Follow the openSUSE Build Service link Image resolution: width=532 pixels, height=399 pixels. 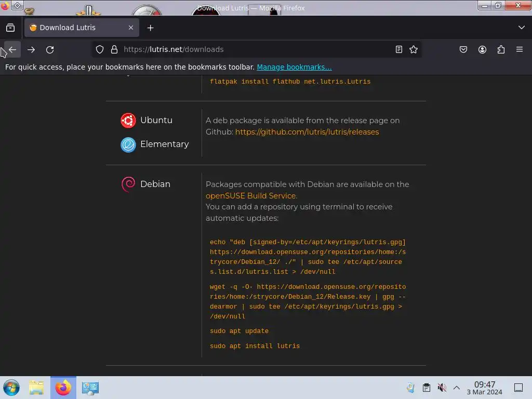[251, 196]
